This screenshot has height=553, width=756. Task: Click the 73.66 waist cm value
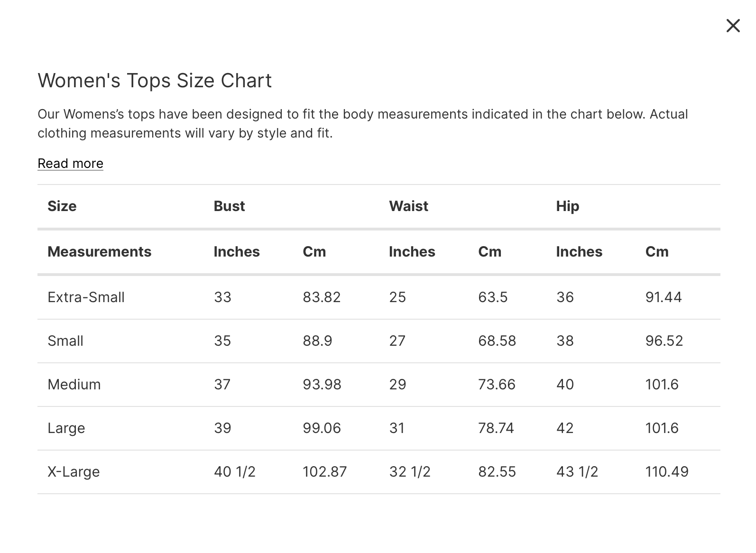497,385
